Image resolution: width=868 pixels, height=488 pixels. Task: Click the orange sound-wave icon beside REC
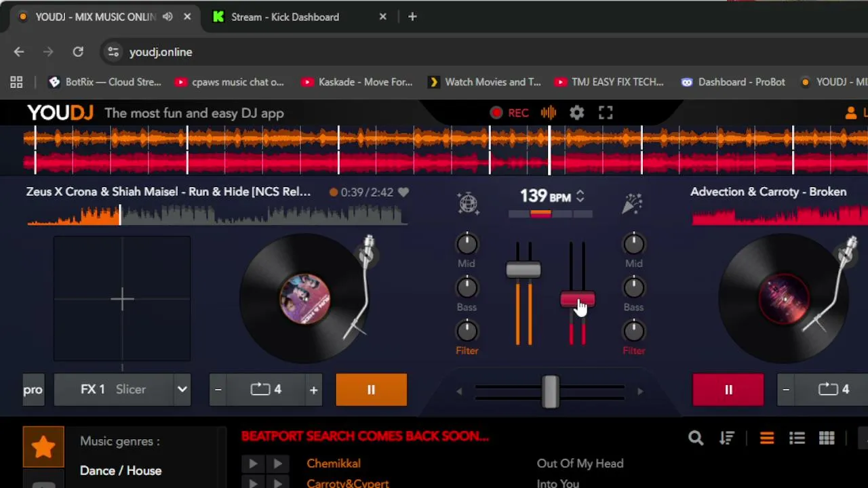[x=549, y=113]
